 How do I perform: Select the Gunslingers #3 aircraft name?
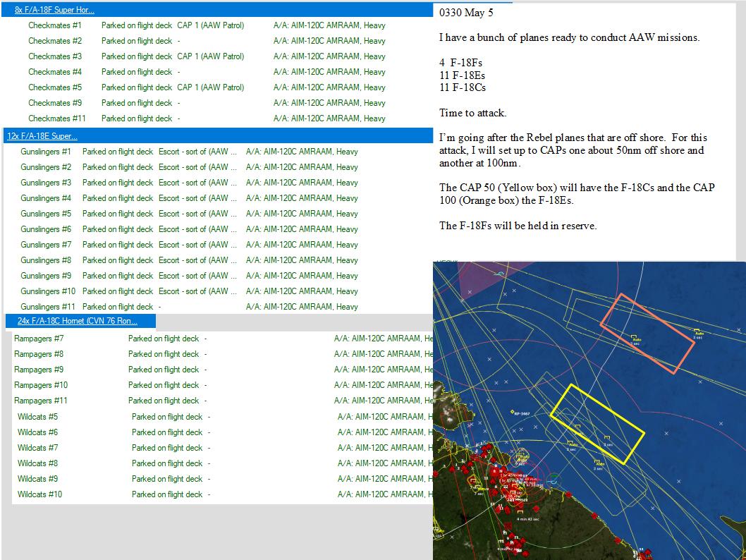pyautogui.click(x=46, y=183)
